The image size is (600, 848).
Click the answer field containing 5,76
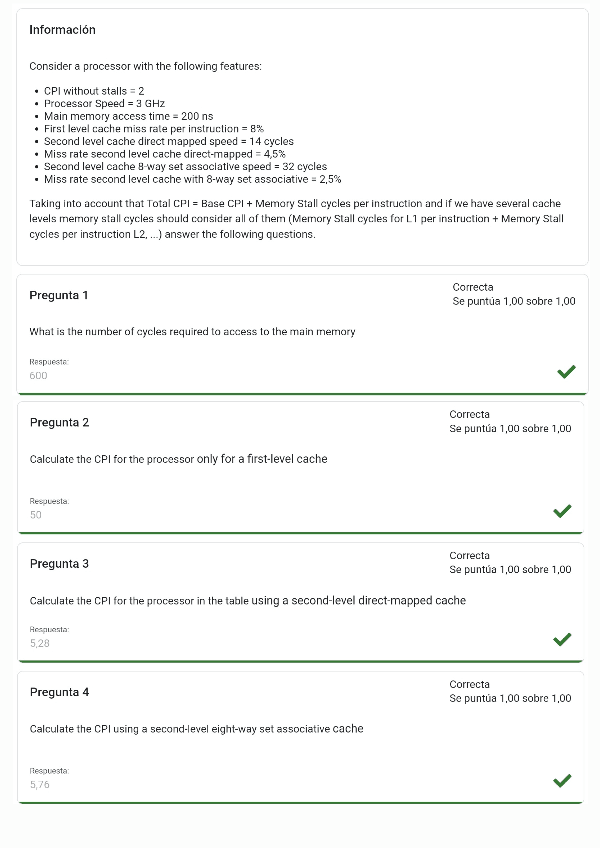(x=40, y=785)
